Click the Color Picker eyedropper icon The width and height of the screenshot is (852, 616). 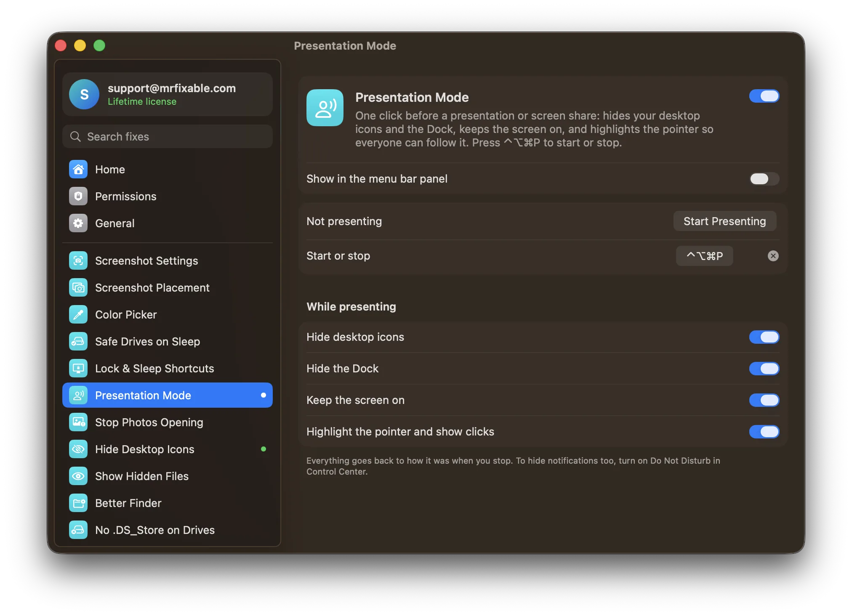(x=78, y=315)
